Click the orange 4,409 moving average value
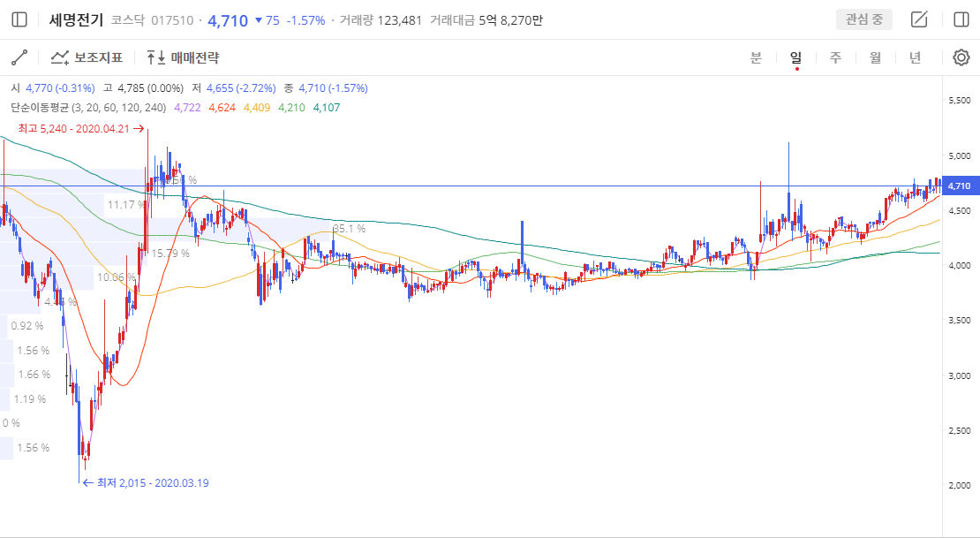 [257, 108]
